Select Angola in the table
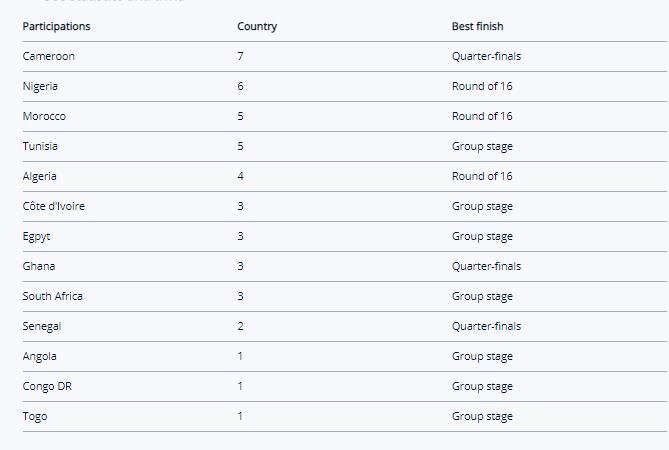 pyautogui.click(x=40, y=356)
